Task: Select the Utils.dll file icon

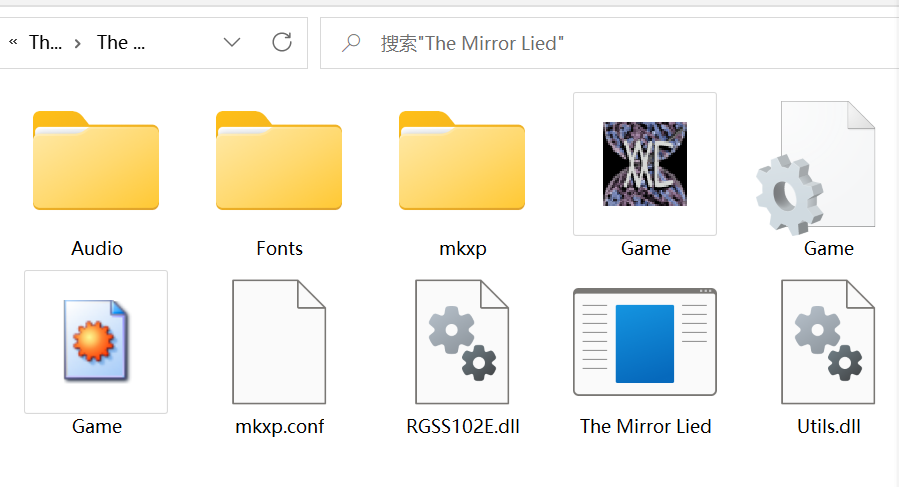Action: [x=828, y=342]
